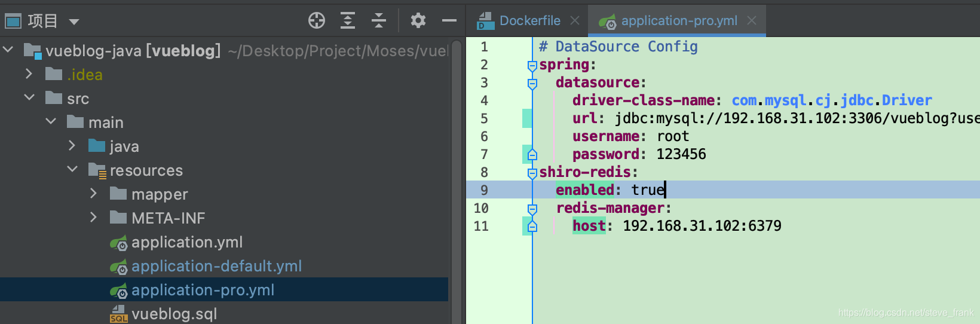
Task: Hide the project tool window
Action: 449,21
